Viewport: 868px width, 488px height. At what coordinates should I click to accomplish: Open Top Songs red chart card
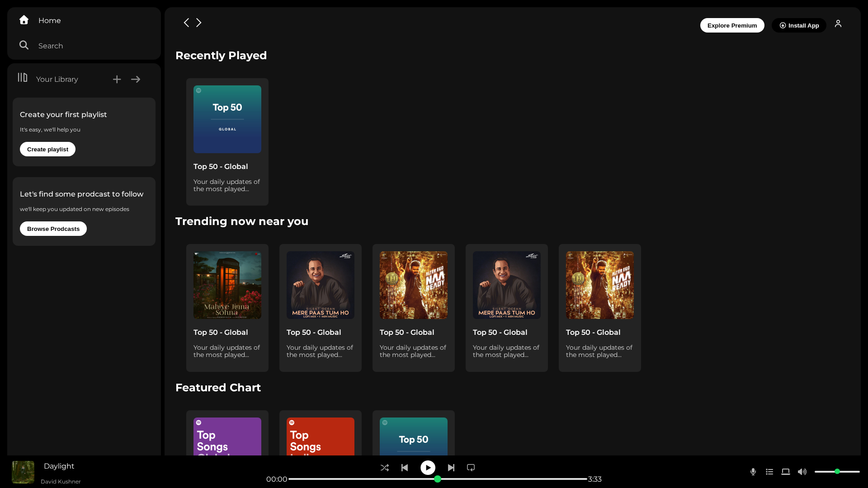tap(321, 433)
